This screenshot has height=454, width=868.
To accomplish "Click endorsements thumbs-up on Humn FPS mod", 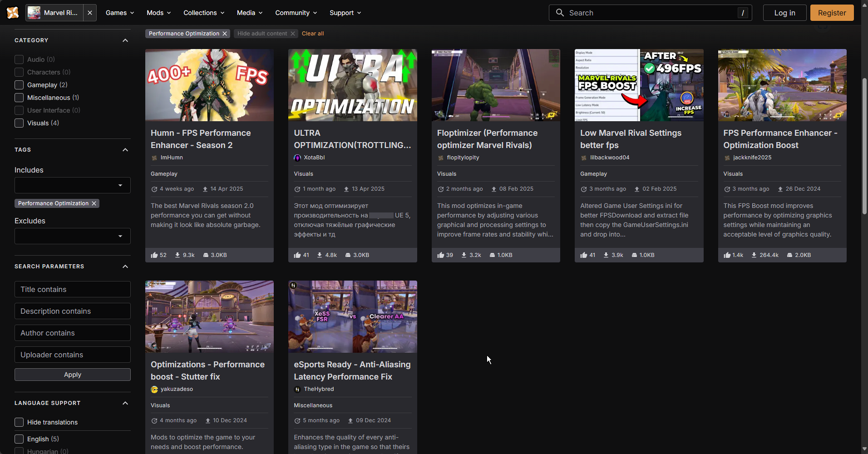I will tap(154, 255).
